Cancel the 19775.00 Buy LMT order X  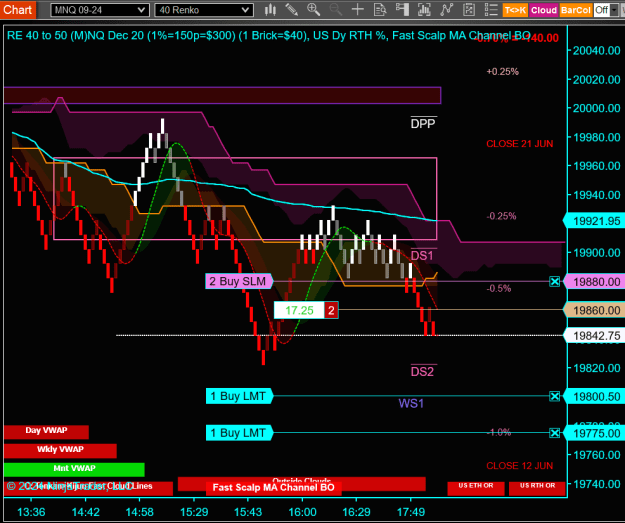tap(554, 433)
